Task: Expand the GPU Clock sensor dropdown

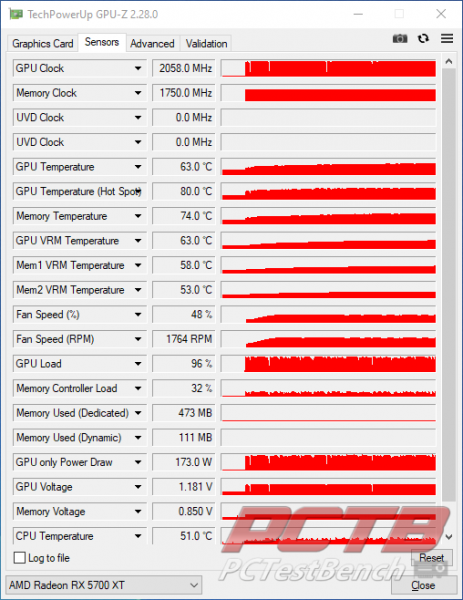Action: click(x=138, y=68)
